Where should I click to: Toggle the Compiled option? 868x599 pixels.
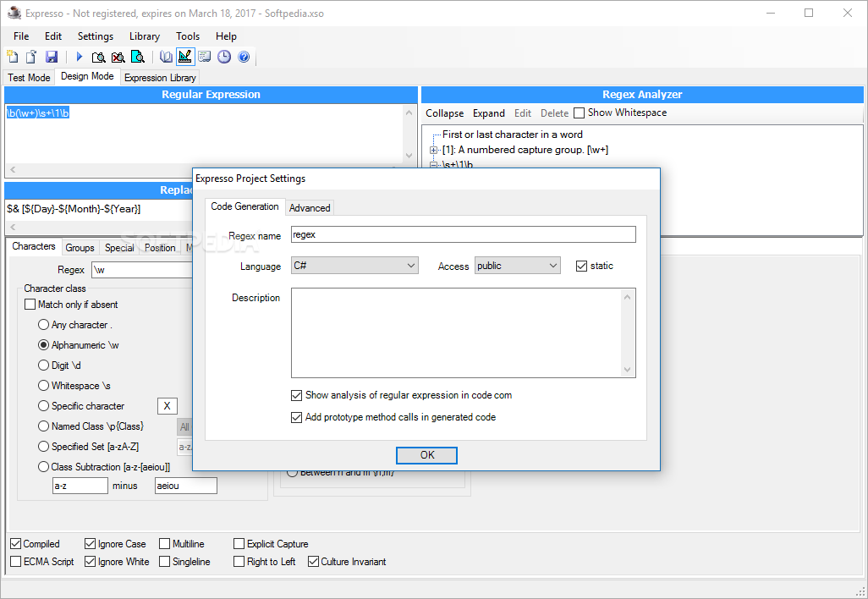16,544
